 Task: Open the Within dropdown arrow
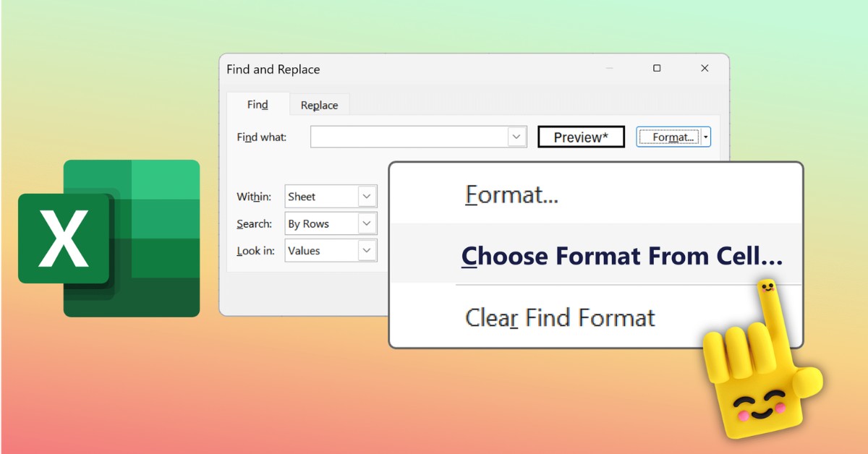click(x=367, y=197)
